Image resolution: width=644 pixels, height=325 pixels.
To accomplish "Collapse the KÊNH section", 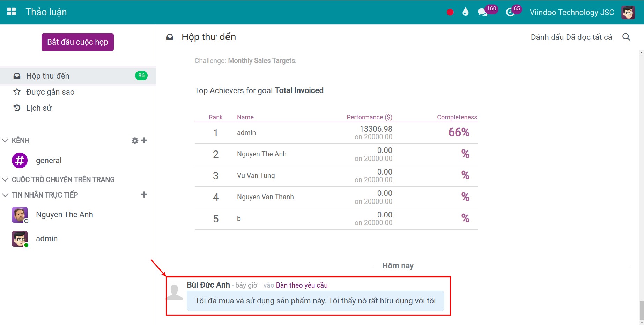I will [x=5, y=141].
